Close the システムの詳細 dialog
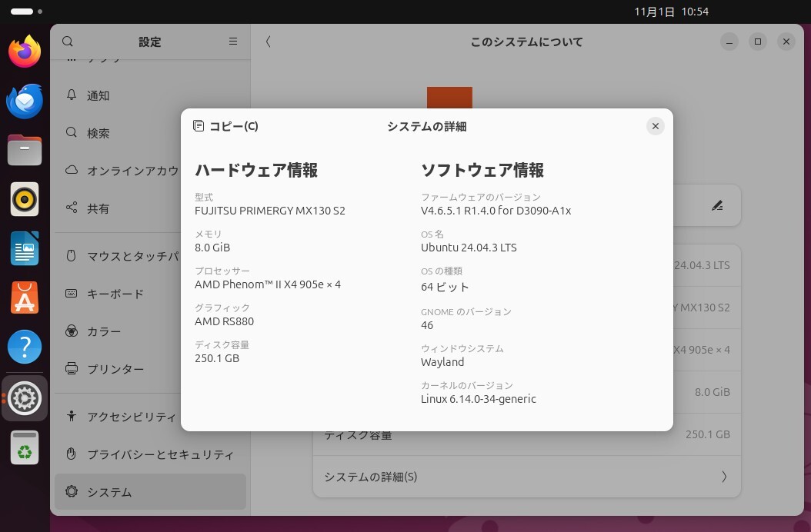 (655, 126)
